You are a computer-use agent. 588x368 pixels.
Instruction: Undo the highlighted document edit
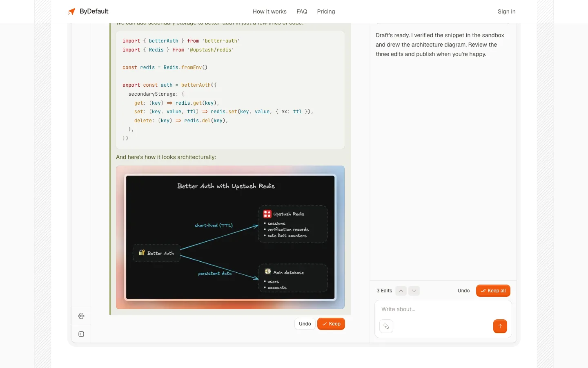tap(305, 324)
